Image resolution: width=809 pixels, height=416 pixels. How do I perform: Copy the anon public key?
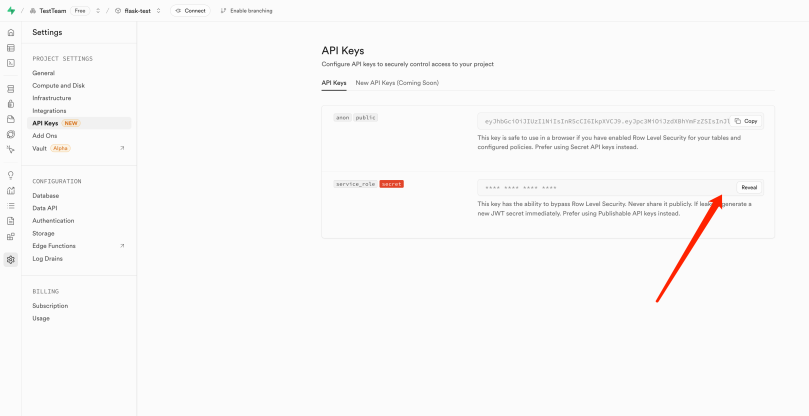pyautogui.click(x=746, y=121)
